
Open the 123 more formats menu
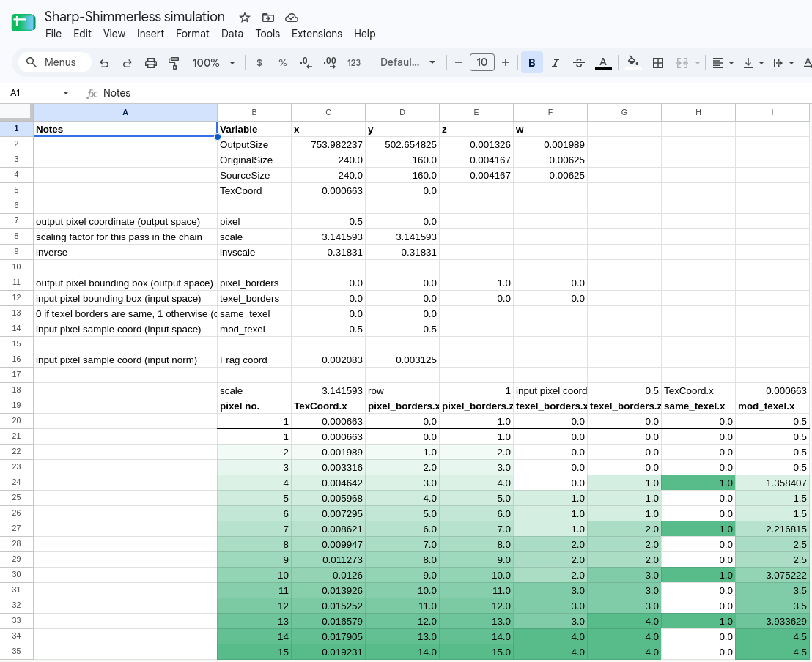354,63
